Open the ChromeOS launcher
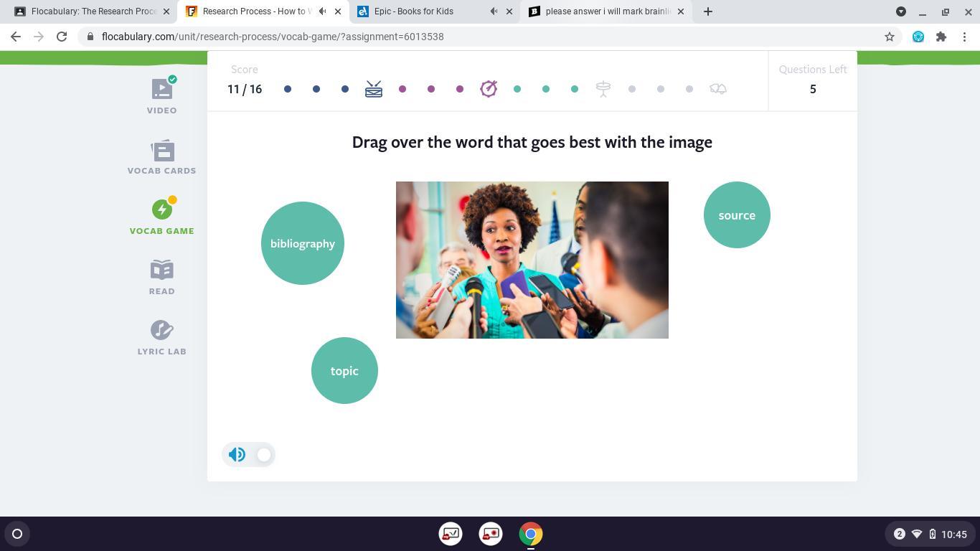 click(x=17, y=534)
